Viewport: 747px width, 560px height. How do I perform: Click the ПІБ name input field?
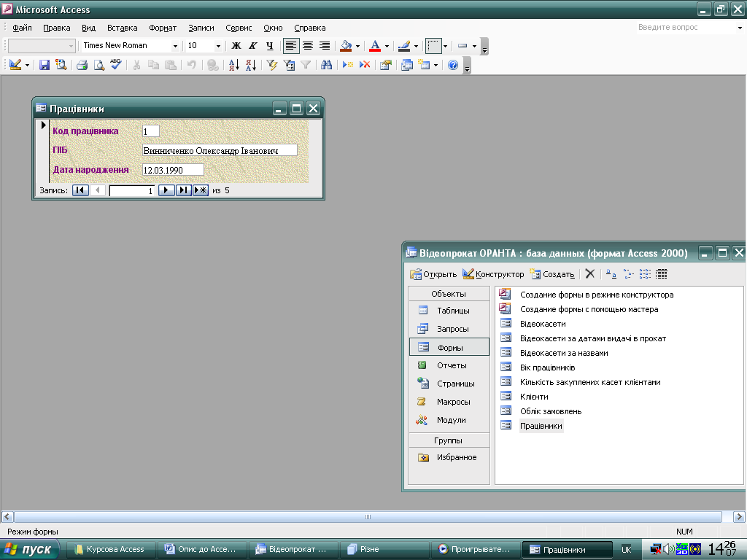(220, 150)
